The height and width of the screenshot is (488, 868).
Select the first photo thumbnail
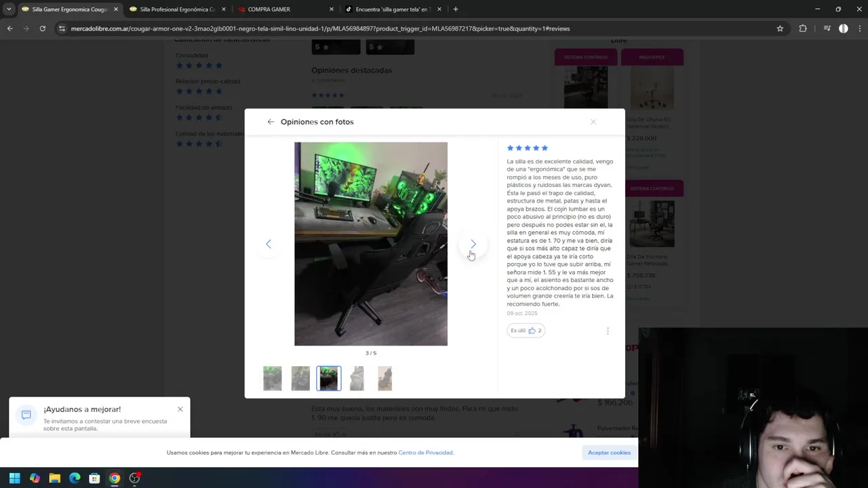(273, 378)
